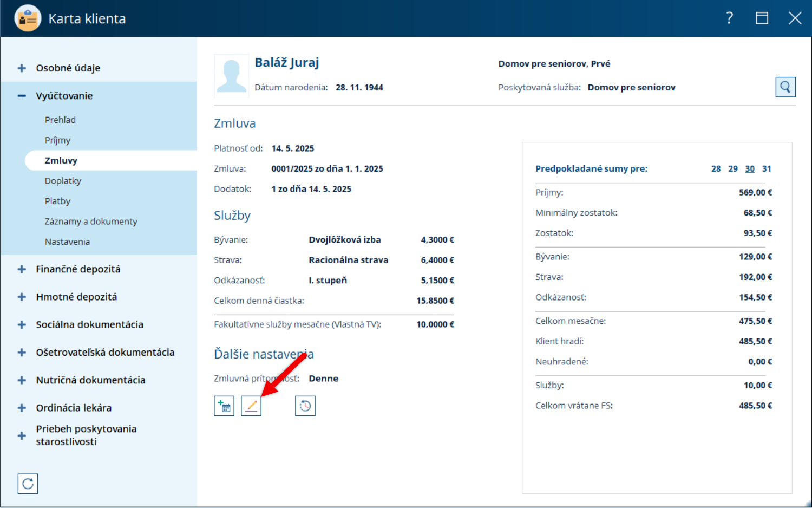Close the Karta klienta window

click(x=795, y=18)
